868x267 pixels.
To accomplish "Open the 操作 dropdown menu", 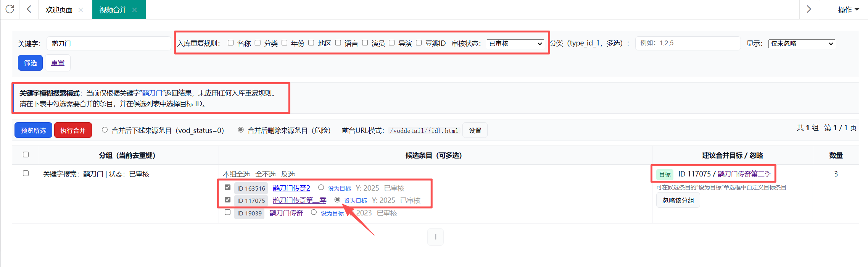I will pos(848,10).
